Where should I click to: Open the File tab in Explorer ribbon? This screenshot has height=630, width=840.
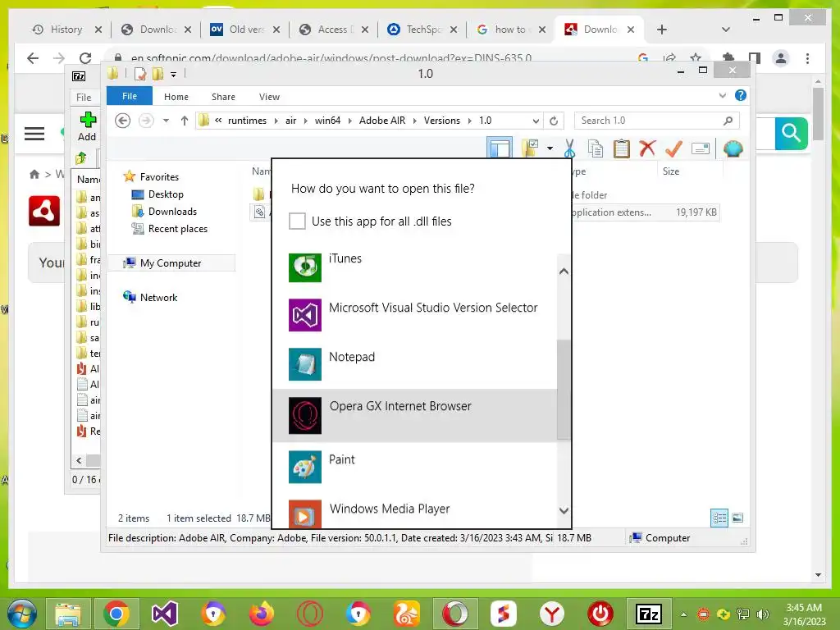[x=129, y=96]
